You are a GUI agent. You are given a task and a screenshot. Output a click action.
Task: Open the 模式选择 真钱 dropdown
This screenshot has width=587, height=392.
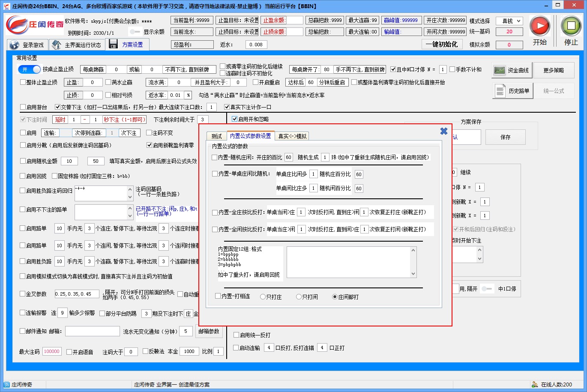[509, 21]
